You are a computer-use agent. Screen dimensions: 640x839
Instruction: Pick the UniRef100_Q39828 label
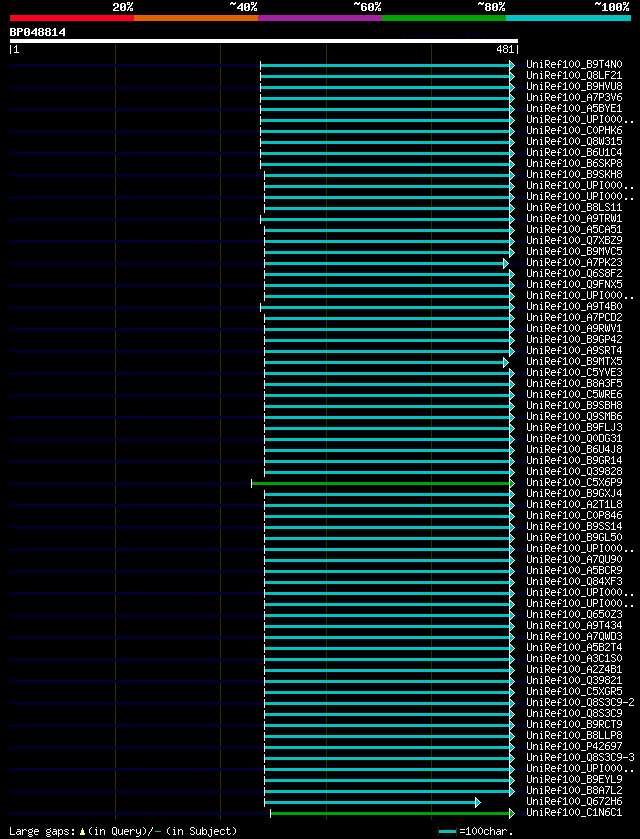point(574,472)
